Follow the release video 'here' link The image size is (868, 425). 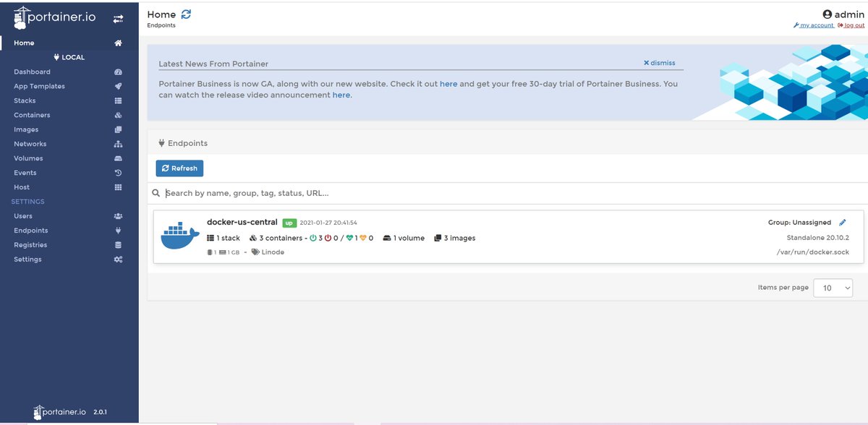point(341,95)
